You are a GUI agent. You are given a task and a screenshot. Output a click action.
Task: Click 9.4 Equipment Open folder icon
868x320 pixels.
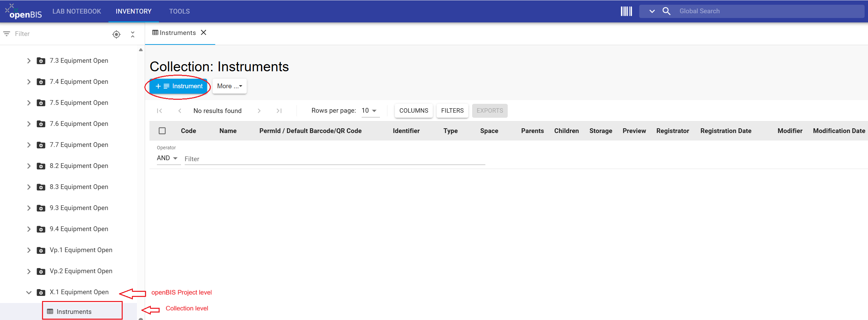pyautogui.click(x=41, y=229)
